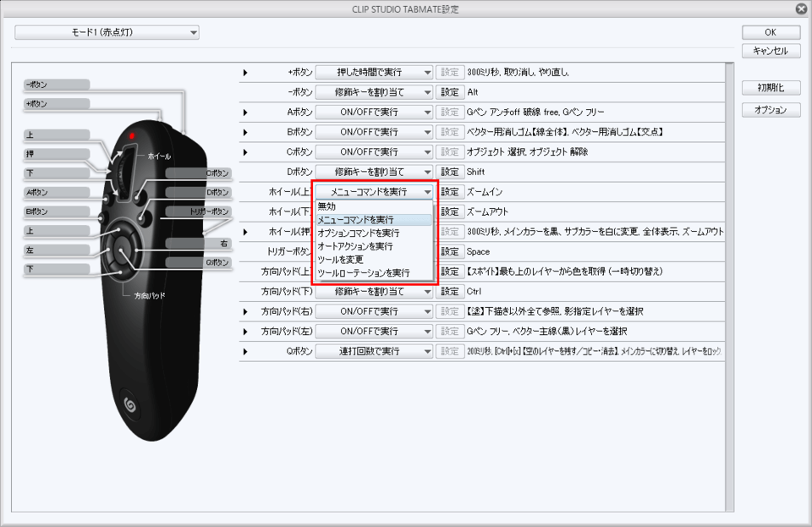Click 設定 button for トリガーボタン (Space)
Screen dimensions: 812x527
[x=449, y=251]
